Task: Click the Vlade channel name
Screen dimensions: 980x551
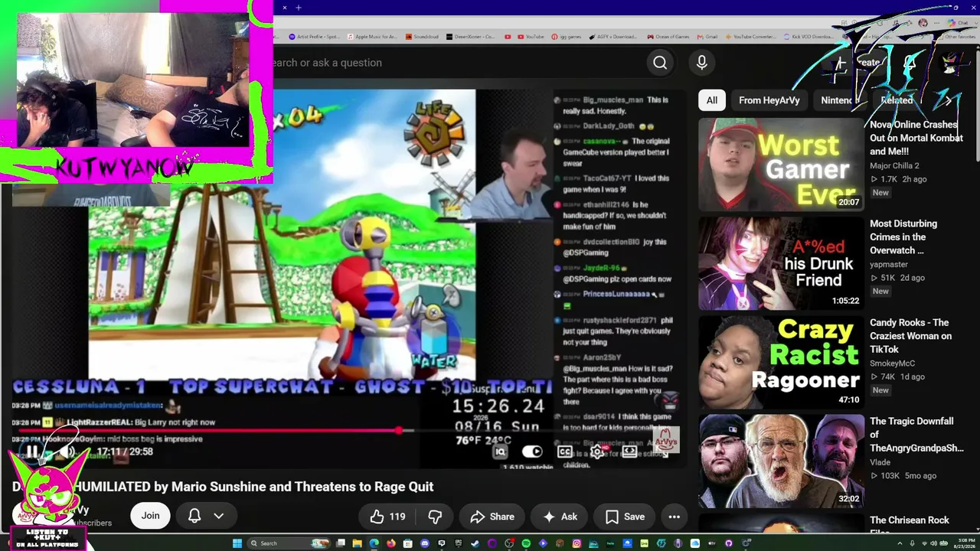Action: 880,462
